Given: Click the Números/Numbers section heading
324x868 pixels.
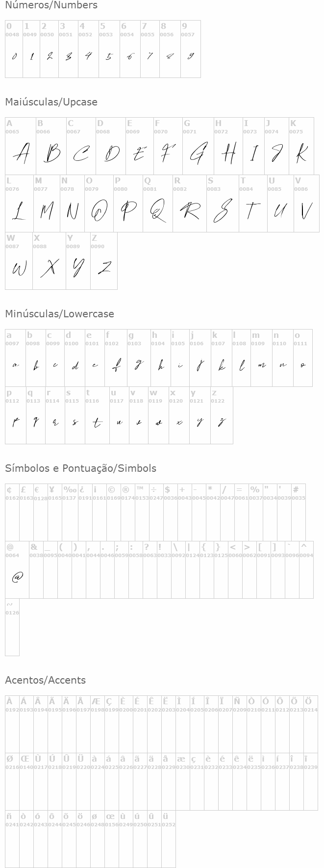Looking at the screenshot, I should tap(51, 5).
